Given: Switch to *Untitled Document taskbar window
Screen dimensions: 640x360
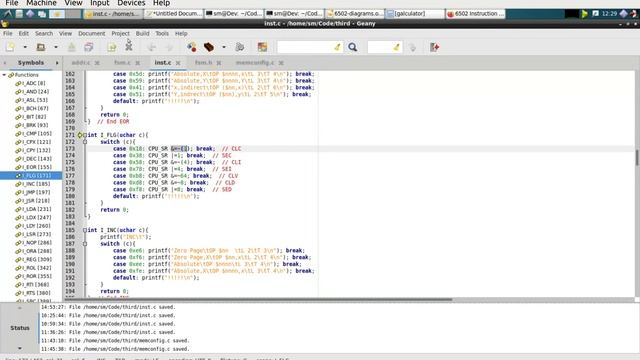Looking at the screenshot, I should [x=174, y=13].
